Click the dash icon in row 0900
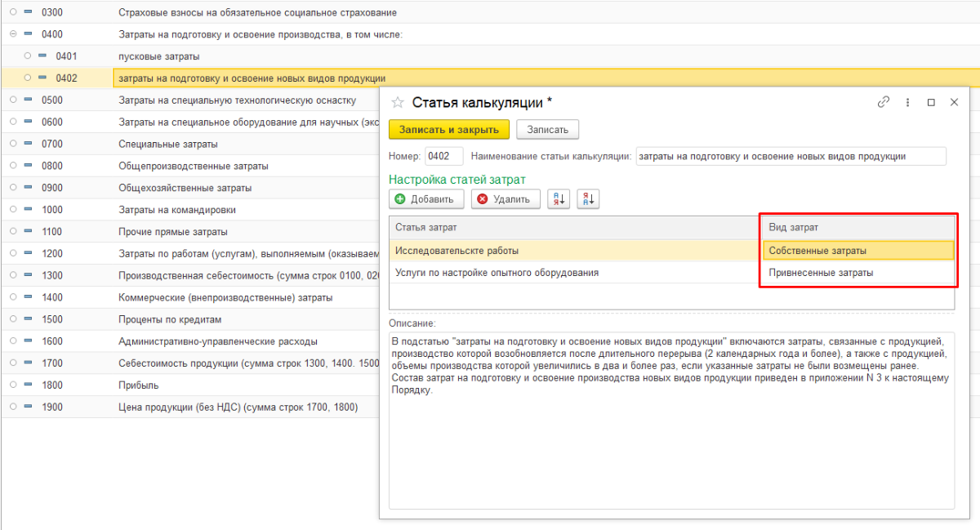Image resolution: width=980 pixels, height=530 pixels. 28,188
